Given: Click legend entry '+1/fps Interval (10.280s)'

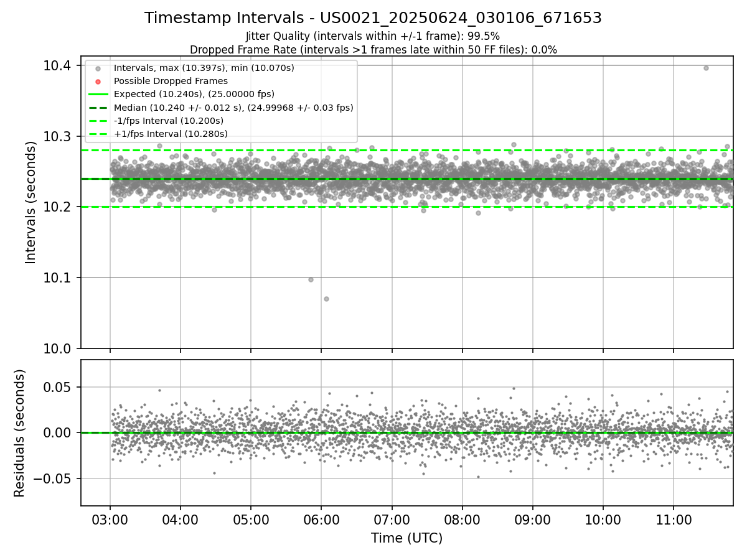Looking at the screenshot, I should pos(171,134).
